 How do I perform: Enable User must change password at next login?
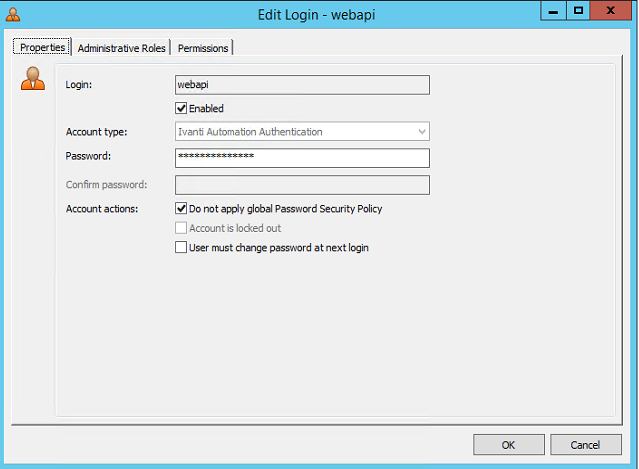click(x=181, y=248)
